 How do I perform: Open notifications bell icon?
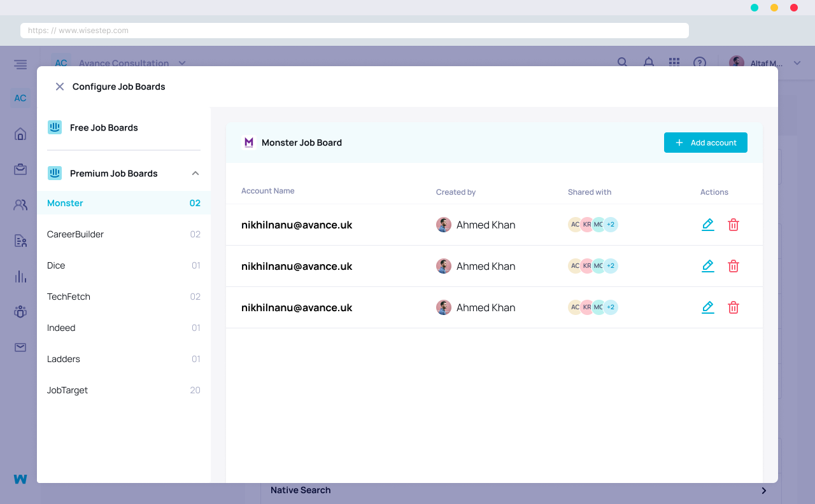coord(649,62)
